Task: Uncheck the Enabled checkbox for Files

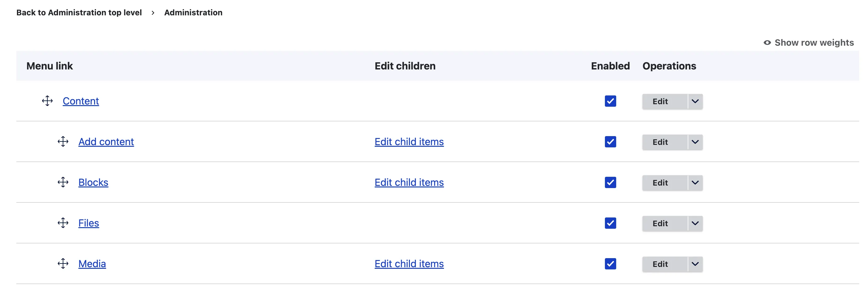Action: point(610,223)
